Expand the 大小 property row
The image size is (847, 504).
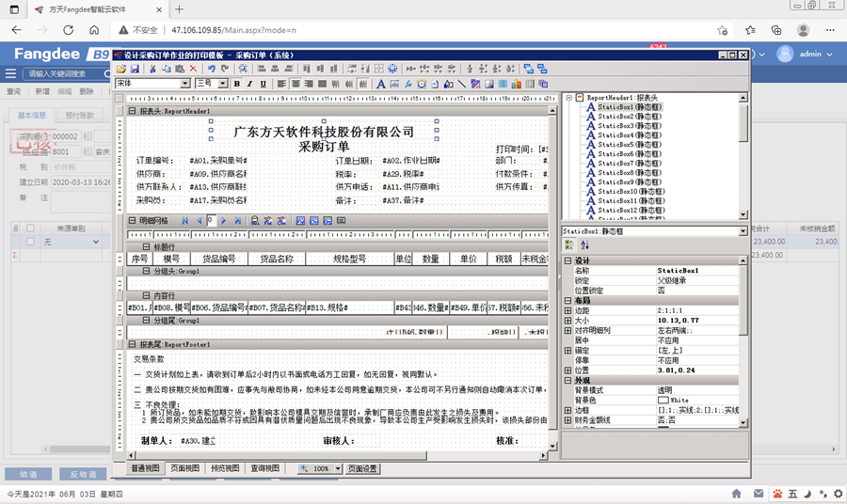(567, 321)
